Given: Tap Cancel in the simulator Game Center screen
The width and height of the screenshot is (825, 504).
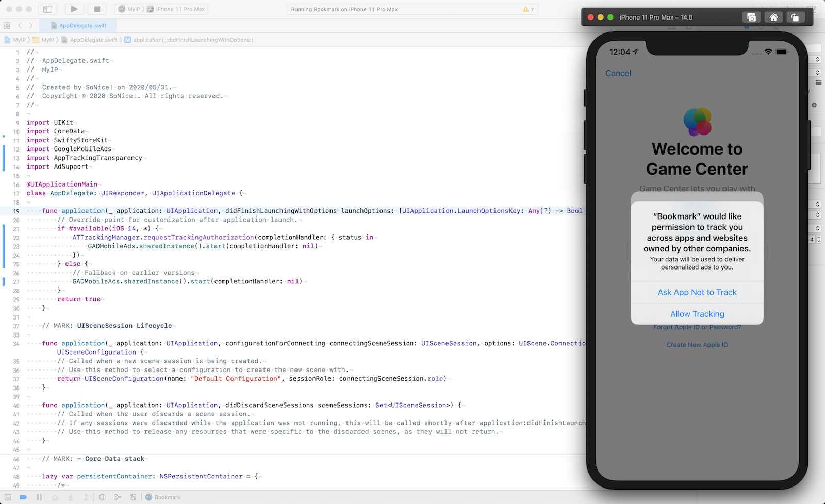Looking at the screenshot, I should pos(618,73).
